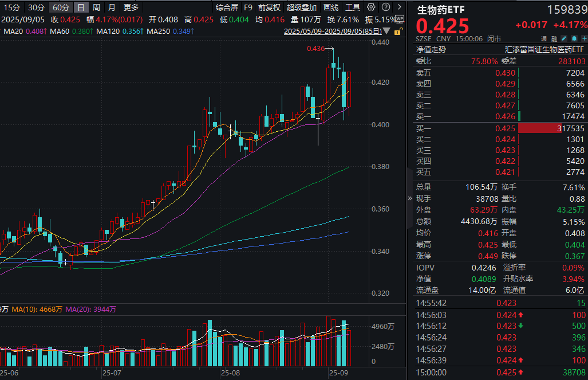Select the 买一 0.425 bid row

(498, 128)
